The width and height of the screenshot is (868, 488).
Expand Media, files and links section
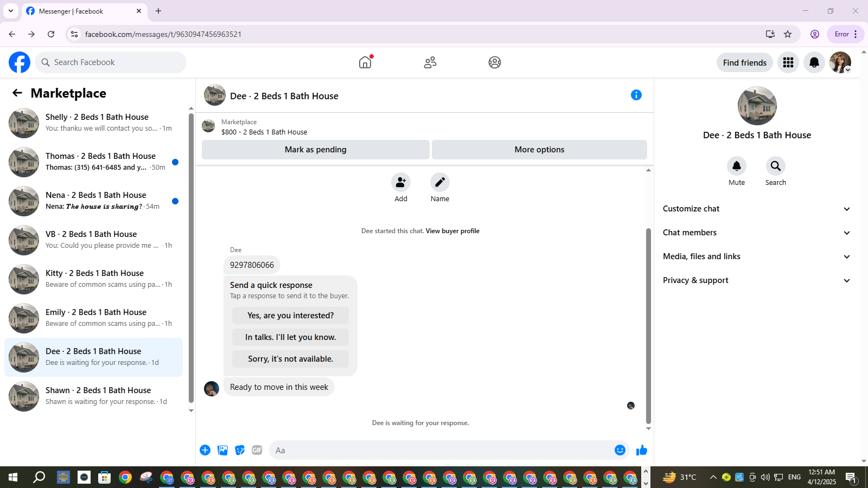click(x=757, y=256)
